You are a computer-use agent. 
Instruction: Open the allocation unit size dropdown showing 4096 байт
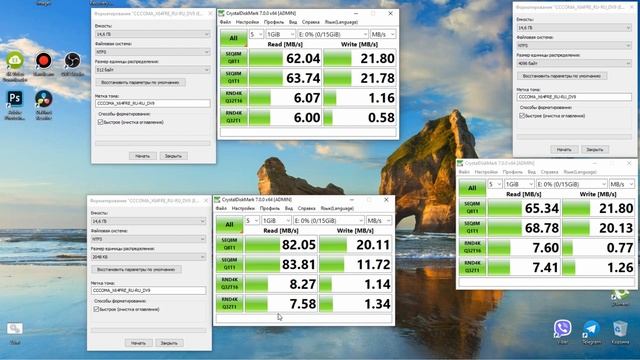coord(574,63)
